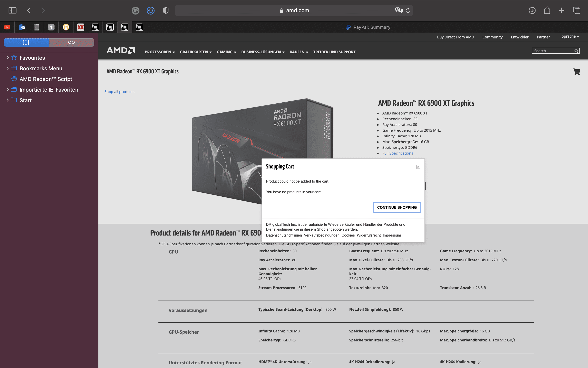Expand the Bookmarks Menu folder

[x=8, y=68]
